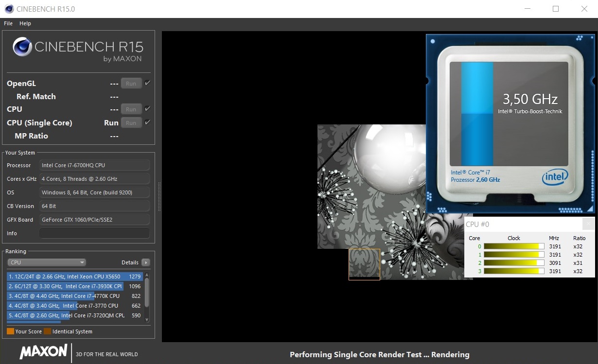Image resolution: width=598 pixels, height=364 pixels.
Task: Select ranking row Intel Core i7-3770
Action: tap(75, 306)
